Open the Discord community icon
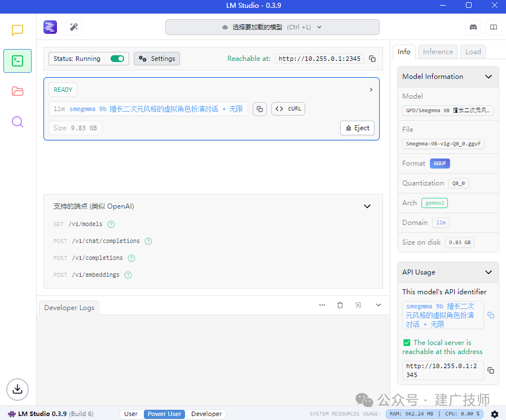Viewport: 506px width, 420px height. coord(473,27)
